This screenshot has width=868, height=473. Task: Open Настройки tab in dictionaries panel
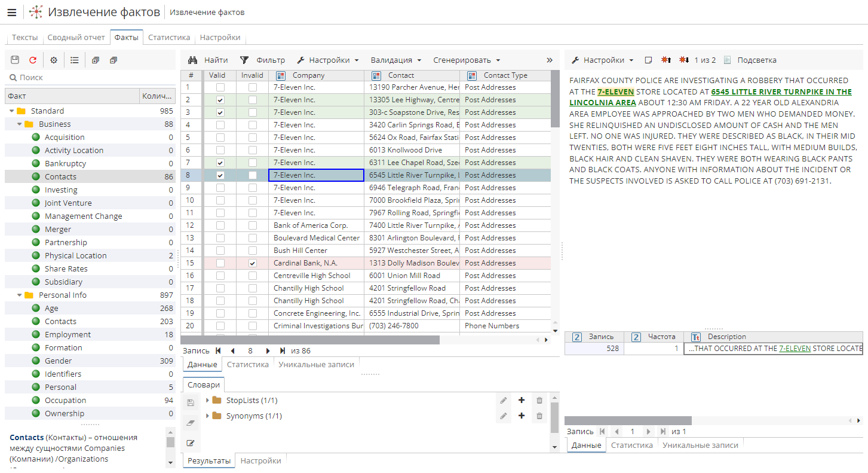(260, 460)
